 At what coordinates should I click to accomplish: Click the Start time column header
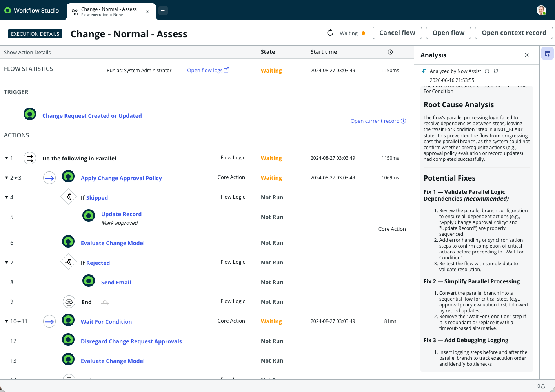pos(324,52)
